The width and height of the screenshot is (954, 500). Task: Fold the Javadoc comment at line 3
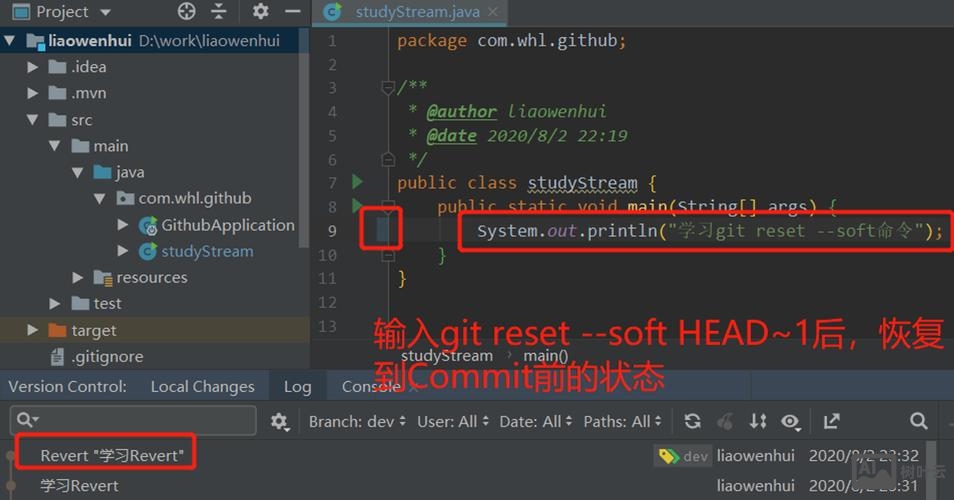[x=387, y=88]
